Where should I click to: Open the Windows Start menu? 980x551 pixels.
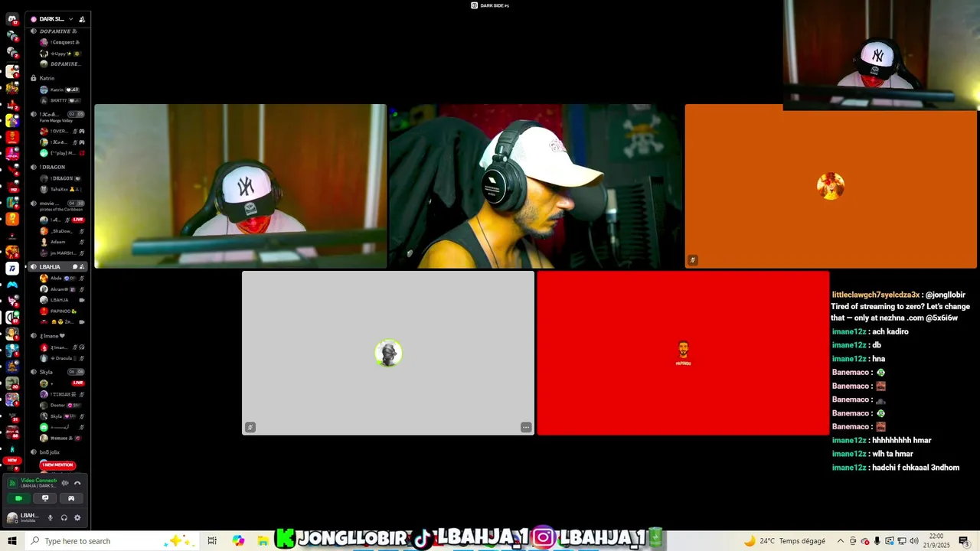pyautogui.click(x=12, y=541)
